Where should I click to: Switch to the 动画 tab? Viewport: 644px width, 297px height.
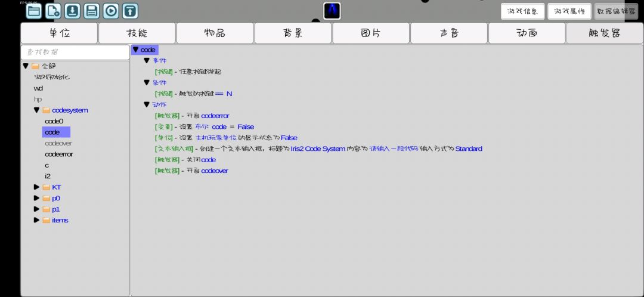coord(527,33)
